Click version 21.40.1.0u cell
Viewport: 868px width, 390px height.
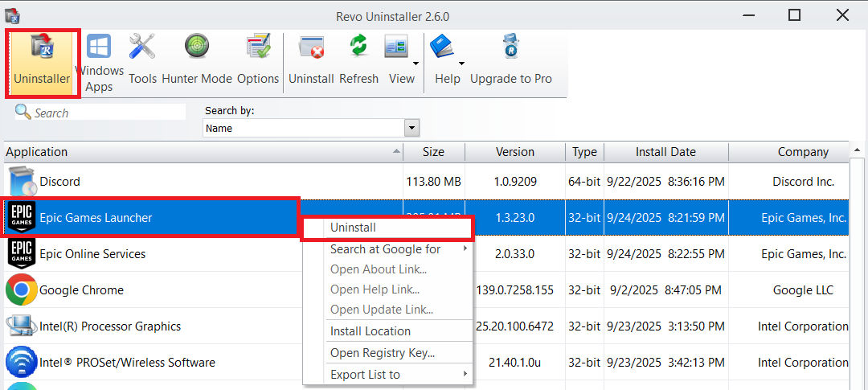515,363
